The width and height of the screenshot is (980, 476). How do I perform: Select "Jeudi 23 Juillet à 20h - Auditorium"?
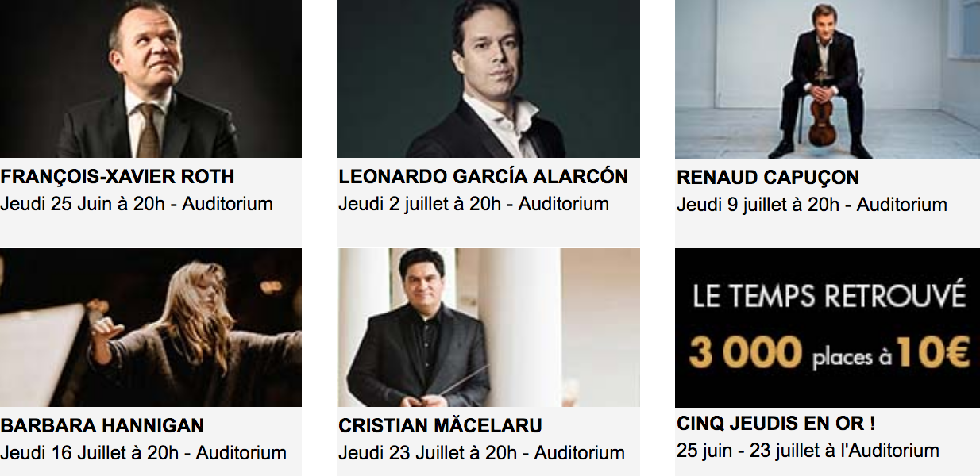coord(481,453)
